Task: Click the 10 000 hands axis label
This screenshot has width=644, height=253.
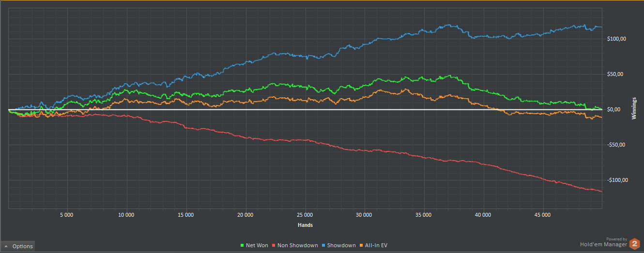Action: coord(126,214)
